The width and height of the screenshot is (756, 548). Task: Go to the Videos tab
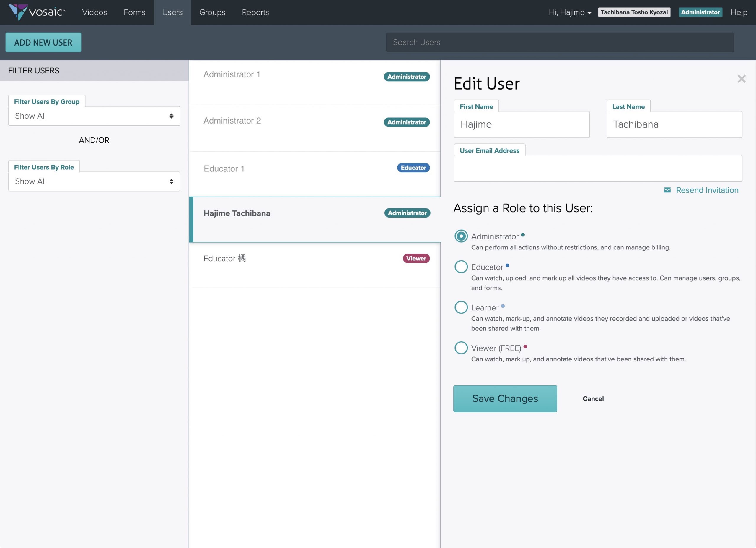point(94,12)
